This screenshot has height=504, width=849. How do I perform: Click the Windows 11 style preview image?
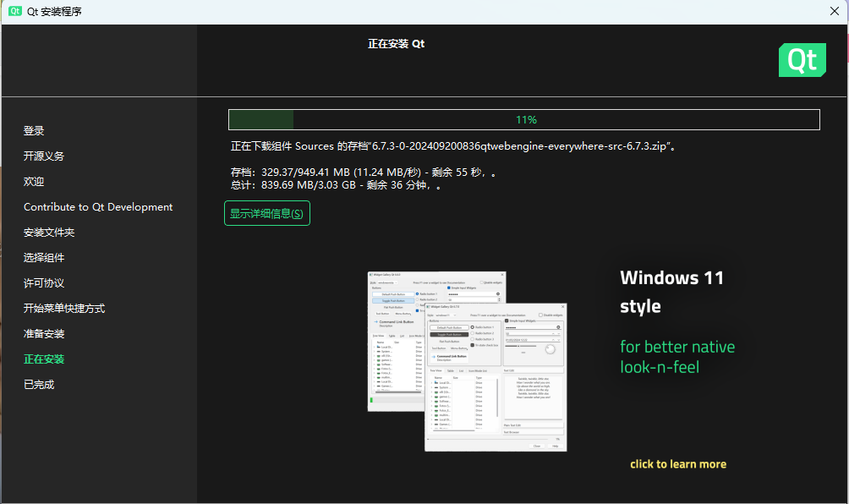[x=467, y=361]
